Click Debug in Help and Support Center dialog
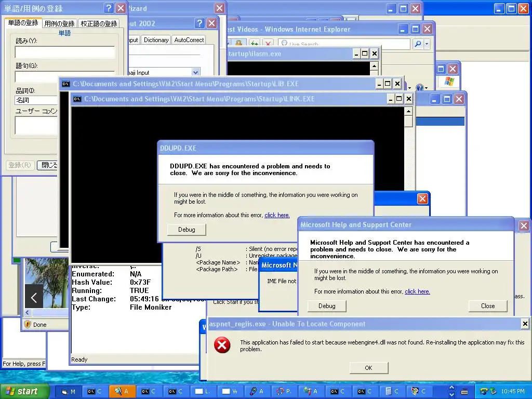 (327, 306)
